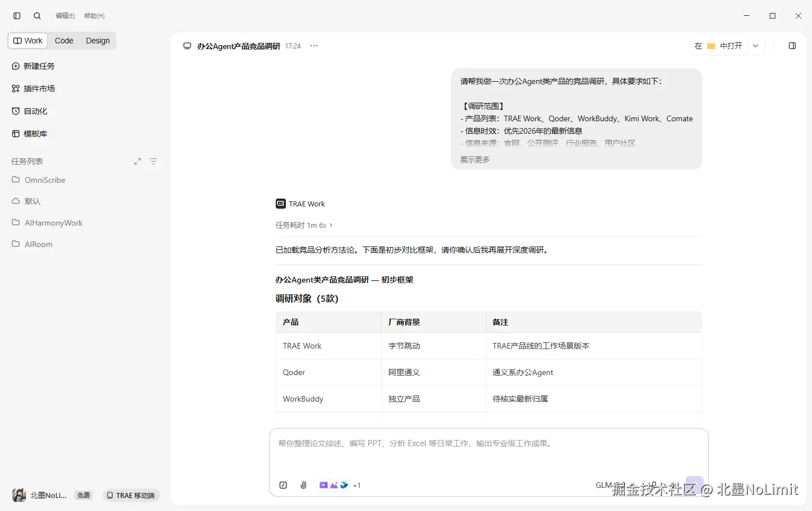The width and height of the screenshot is (812, 511).
Task: Click the filter icon beside 任务列表
Action: tap(153, 161)
